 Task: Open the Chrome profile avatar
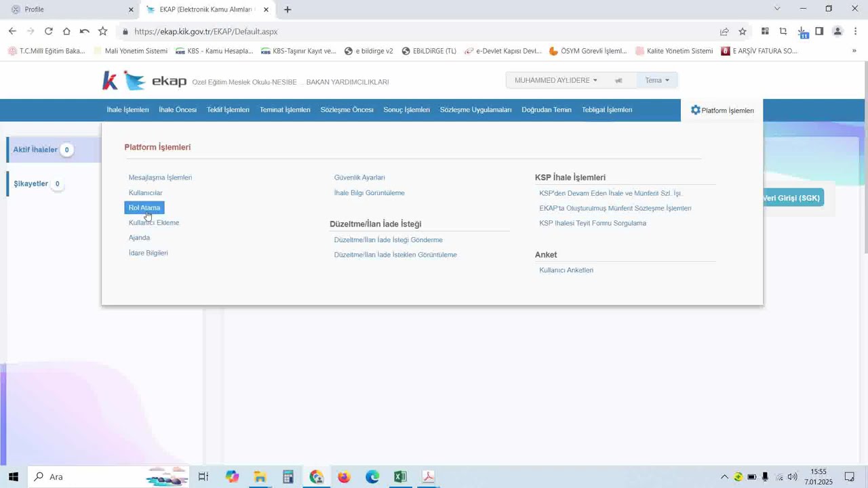click(x=837, y=31)
